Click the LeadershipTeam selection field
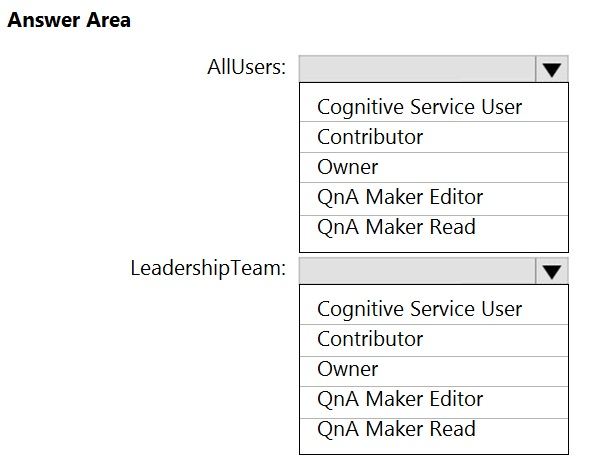Viewport: 594px width, 460px height. [417, 271]
